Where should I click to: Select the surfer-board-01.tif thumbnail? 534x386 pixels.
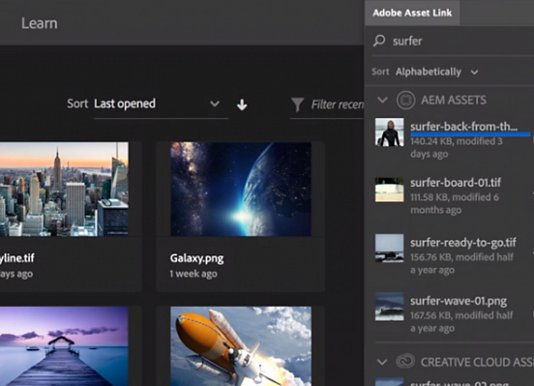pyautogui.click(x=389, y=190)
